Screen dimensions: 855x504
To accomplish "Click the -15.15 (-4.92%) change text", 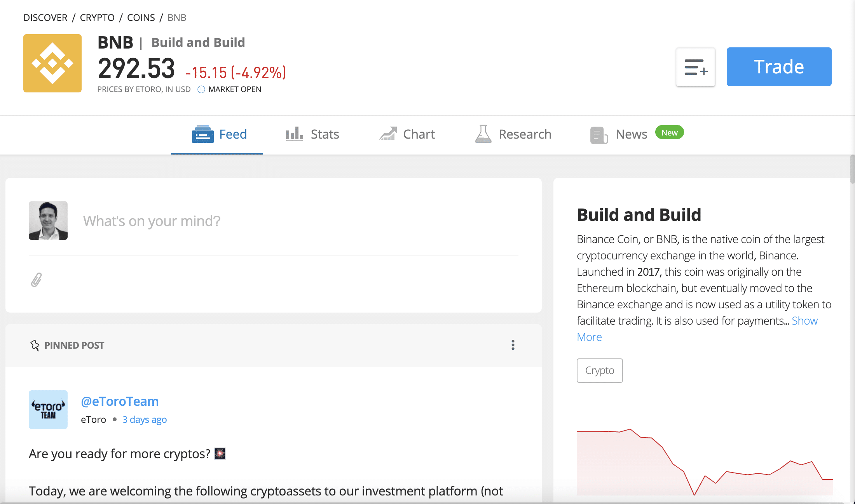I will [236, 73].
